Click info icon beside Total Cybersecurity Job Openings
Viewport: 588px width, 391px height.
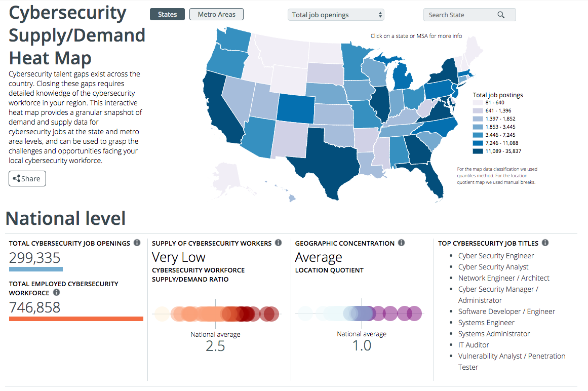click(137, 243)
